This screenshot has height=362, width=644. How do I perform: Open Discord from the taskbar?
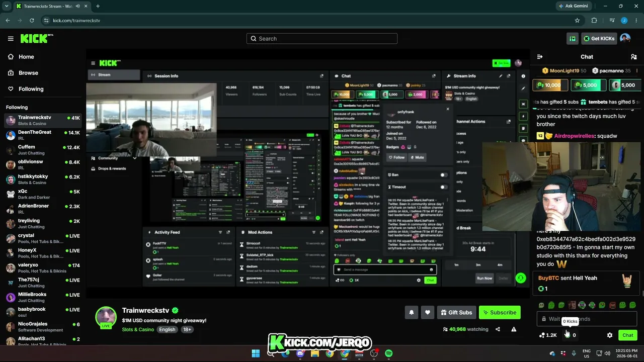point(300,353)
